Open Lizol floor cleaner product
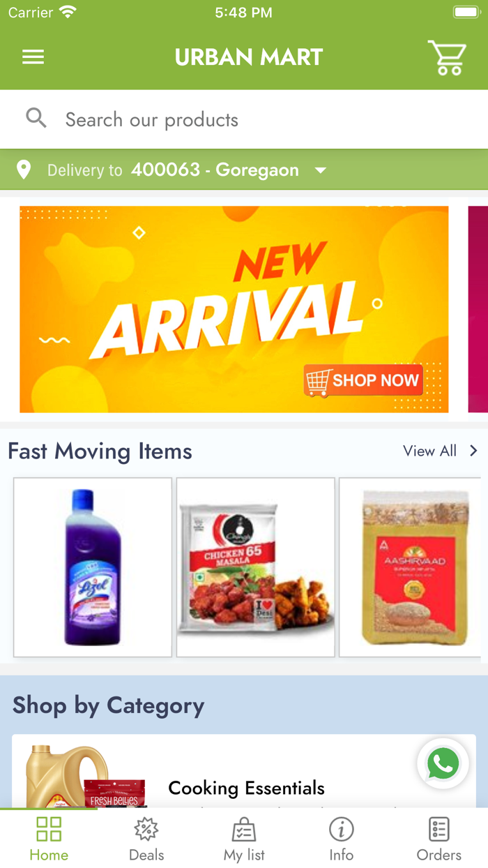488x868 pixels. point(93,567)
